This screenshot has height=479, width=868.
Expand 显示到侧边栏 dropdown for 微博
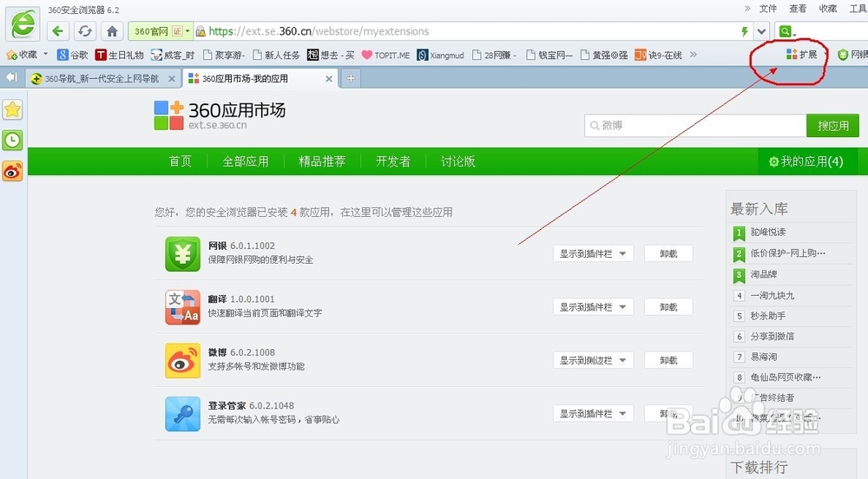pos(593,360)
